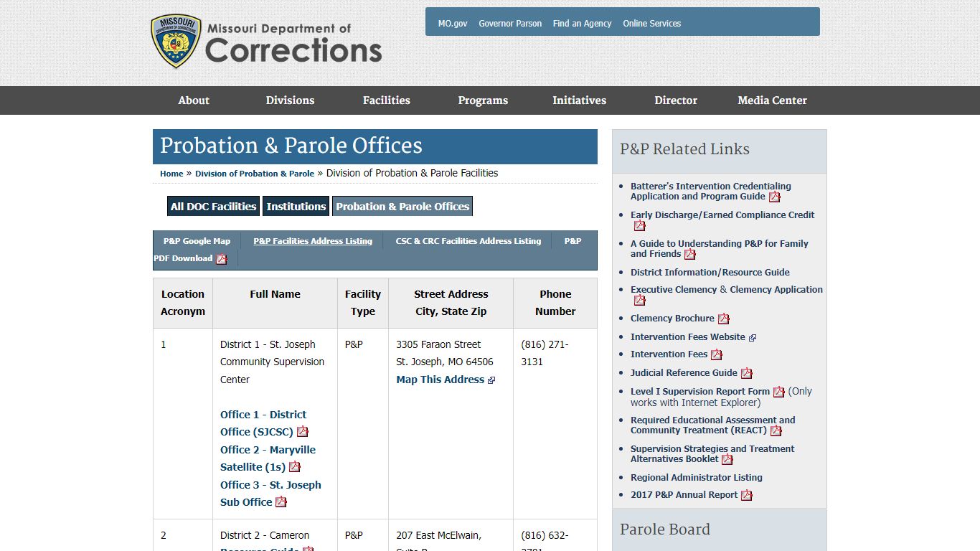Click PDF icon under Executive Clemency Application
The height and width of the screenshot is (551, 980).
pyautogui.click(x=640, y=300)
